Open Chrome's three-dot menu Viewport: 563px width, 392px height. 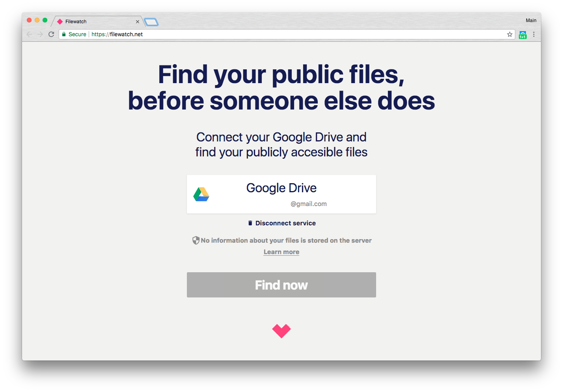pos(534,34)
